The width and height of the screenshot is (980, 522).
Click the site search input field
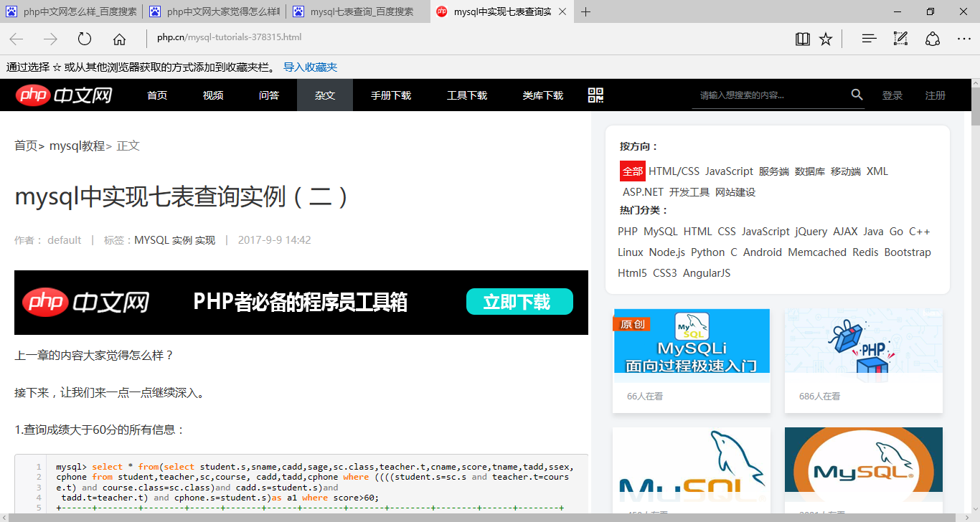(x=771, y=95)
